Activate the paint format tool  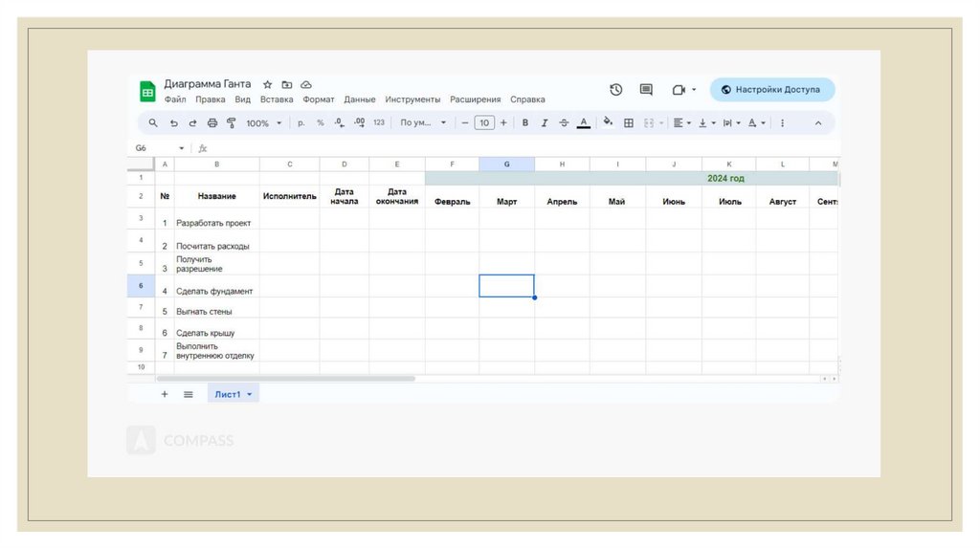tap(232, 123)
